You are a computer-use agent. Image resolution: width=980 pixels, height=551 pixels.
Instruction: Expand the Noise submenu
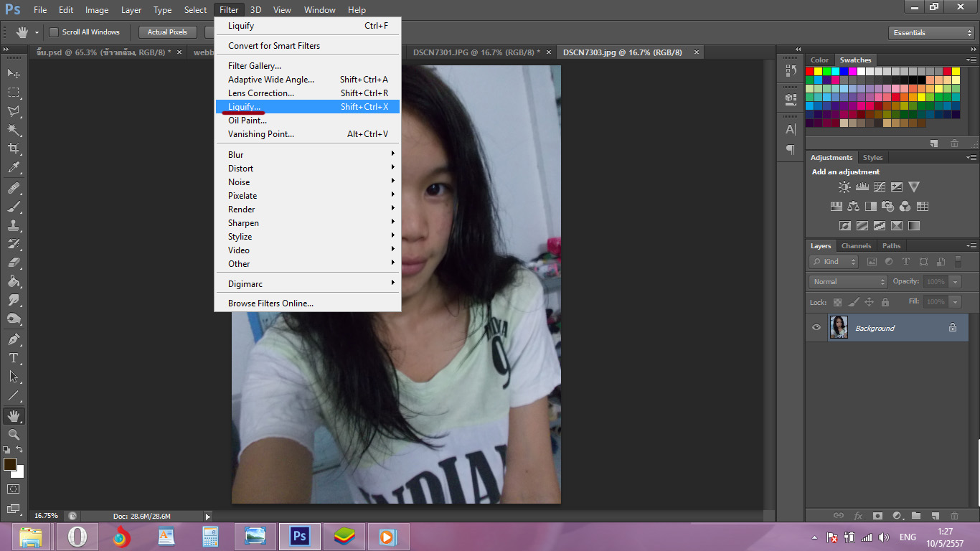(307, 182)
